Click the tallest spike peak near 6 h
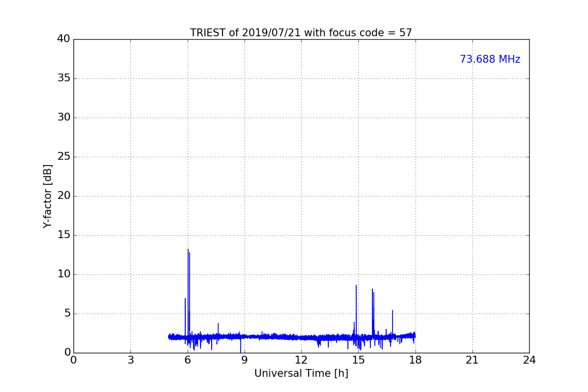Screen dimensions: 588x392 [x=188, y=249]
